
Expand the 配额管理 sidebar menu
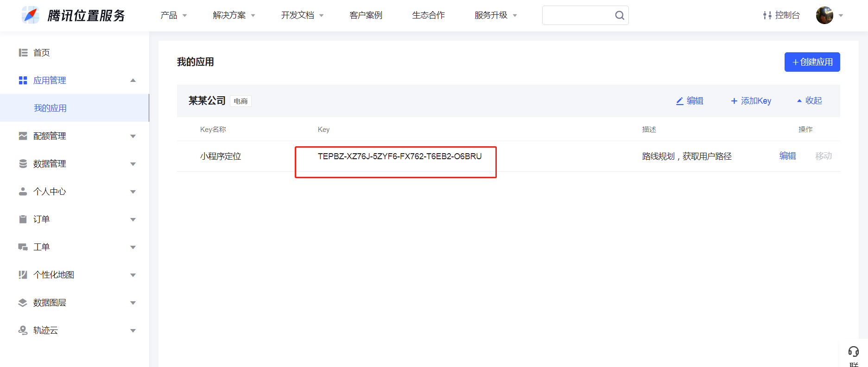coord(133,136)
